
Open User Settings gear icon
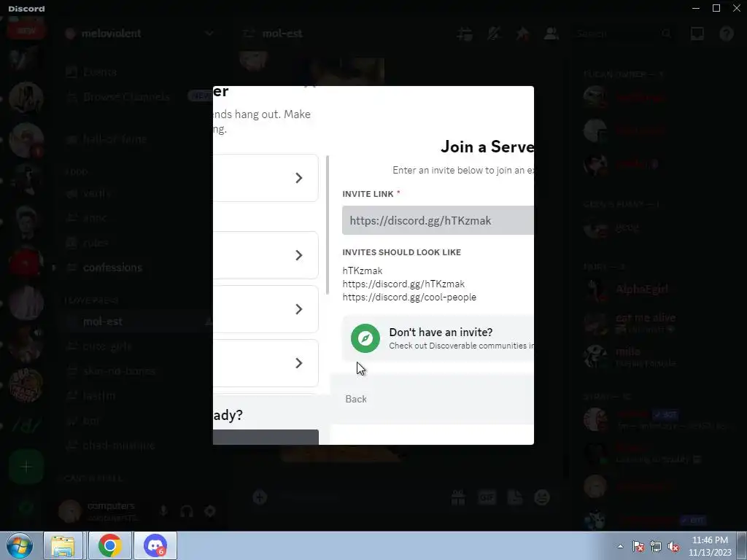click(x=210, y=511)
